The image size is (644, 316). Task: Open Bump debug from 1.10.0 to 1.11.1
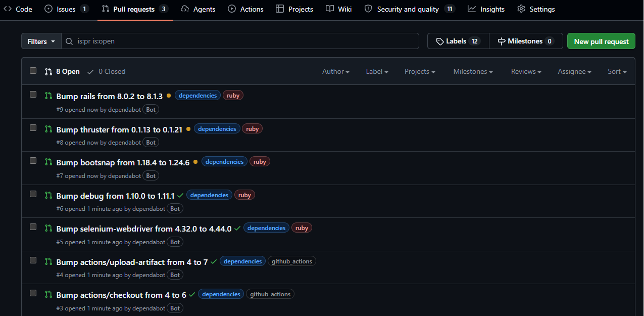115,196
